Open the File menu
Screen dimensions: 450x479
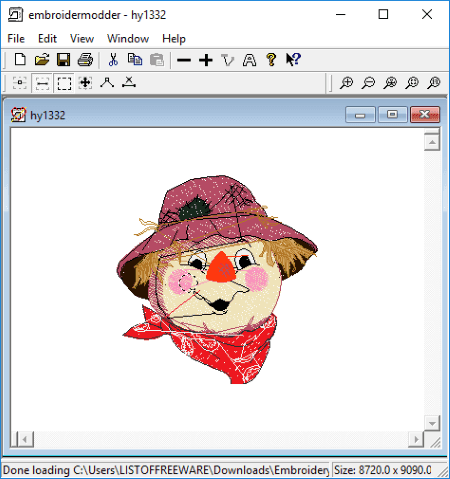coord(16,39)
